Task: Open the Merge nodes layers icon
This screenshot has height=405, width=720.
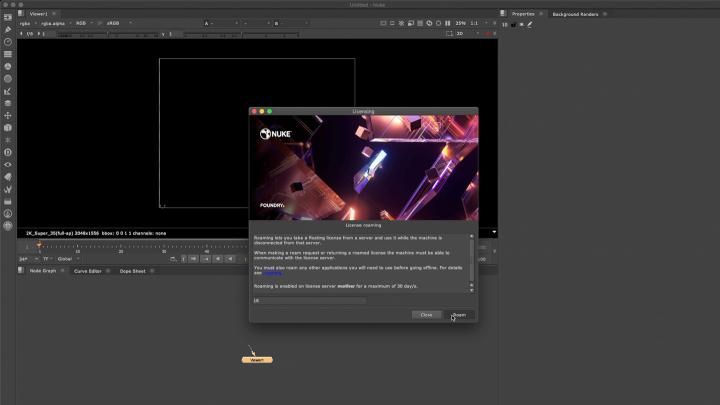Action: point(8,103)
